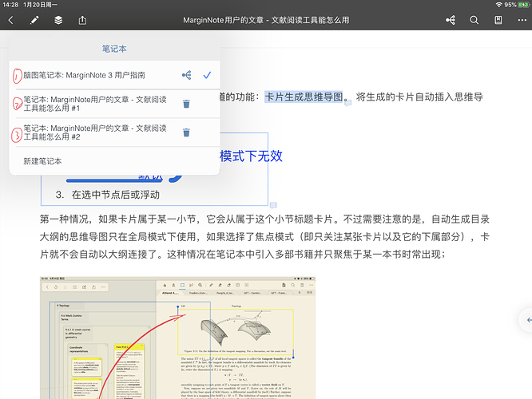Select notebook 文献阅读工具能怎么用 #2
The width and height of the screenshot is (532, 399).
pyautogui.click(x=114, y=132)
